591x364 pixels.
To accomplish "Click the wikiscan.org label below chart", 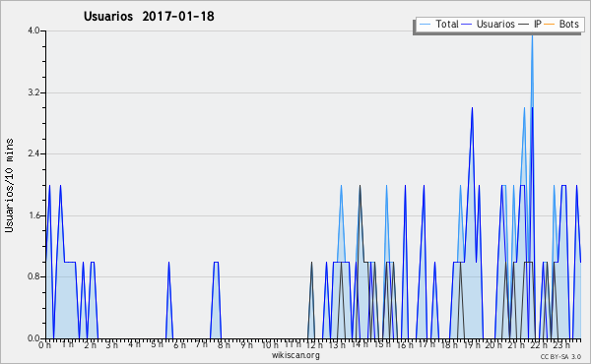I will (x=295, y=355).
